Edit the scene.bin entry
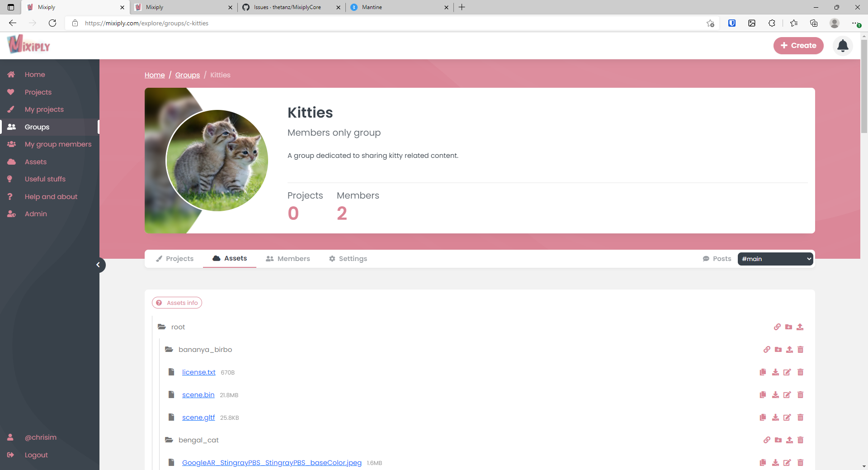This screenshot has height=470, width=868. (x=787, y=394)
